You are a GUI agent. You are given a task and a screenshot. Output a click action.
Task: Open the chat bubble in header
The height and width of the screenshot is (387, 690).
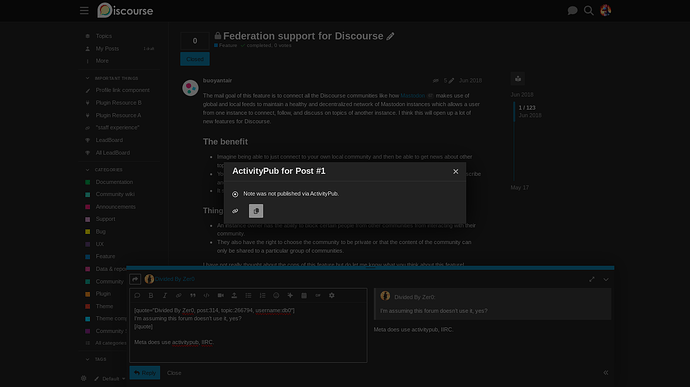point(572,11)
